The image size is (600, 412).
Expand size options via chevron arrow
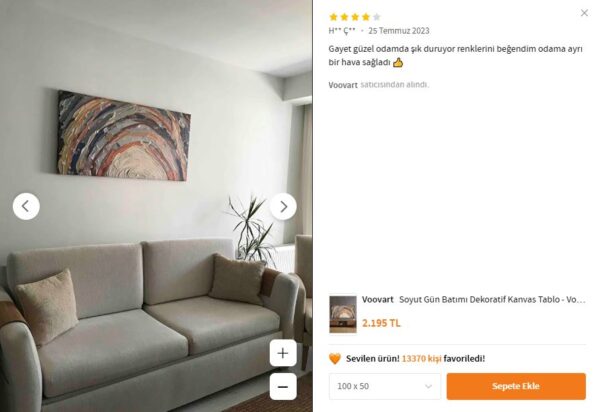tap(428, 386)
